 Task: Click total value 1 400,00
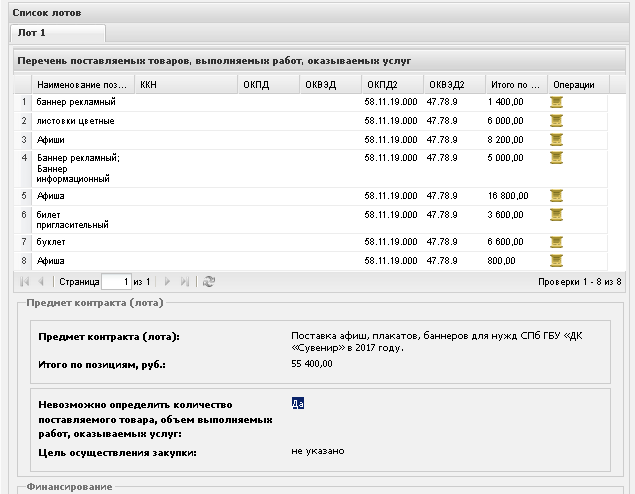[x=505, y=102]
